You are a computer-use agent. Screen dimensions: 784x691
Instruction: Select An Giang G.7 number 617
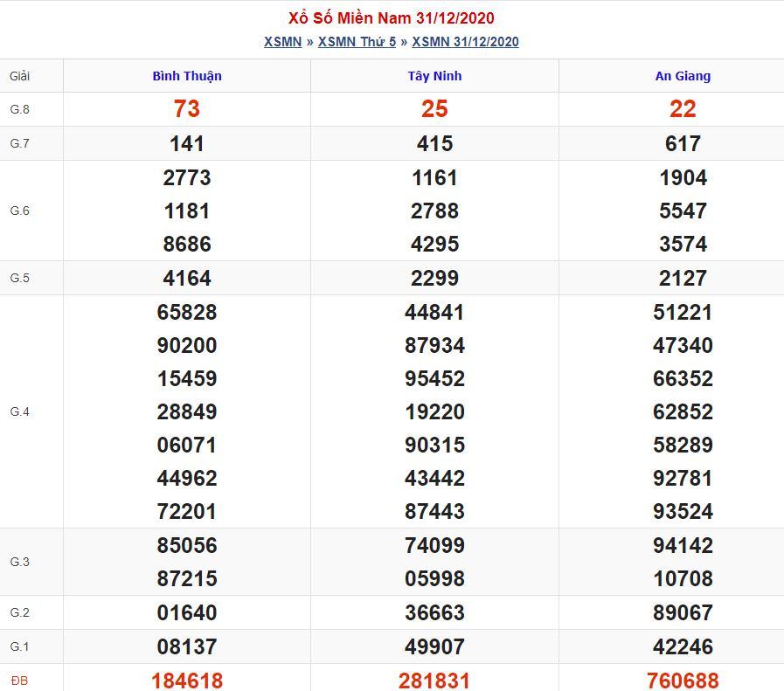[683, 144]
